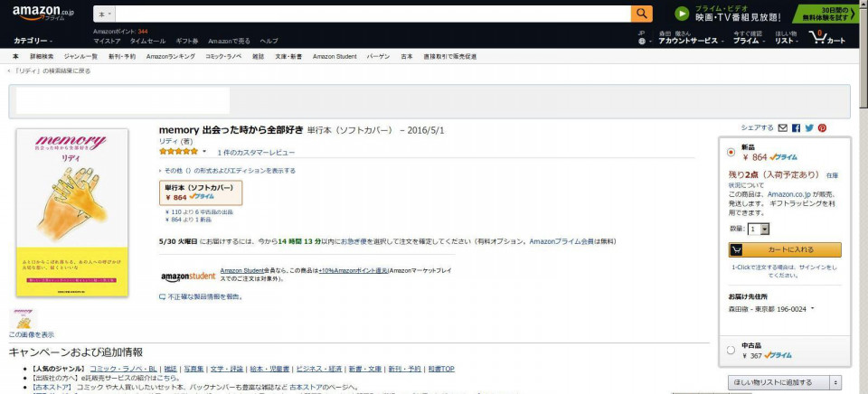The height and width of the screenshot is (394, 868).
Task: Share via the email envelope icon
Action: click(782, 127)
